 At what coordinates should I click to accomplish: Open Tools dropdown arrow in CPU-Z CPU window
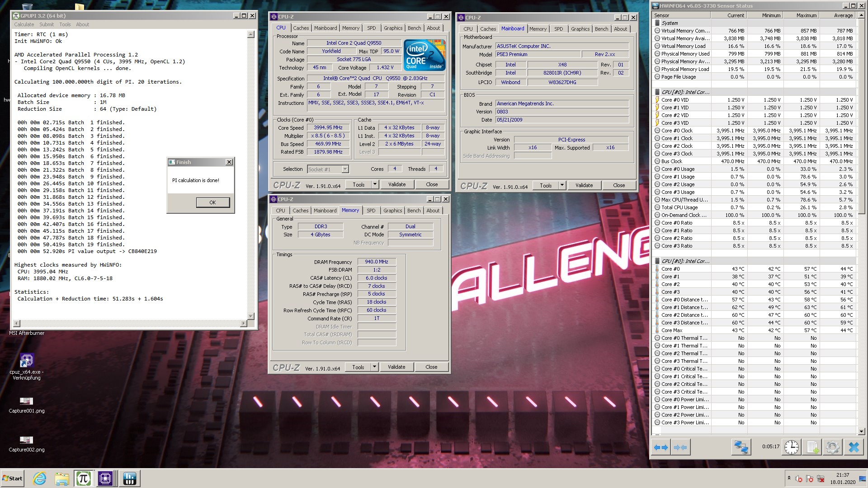pos(375,184)
